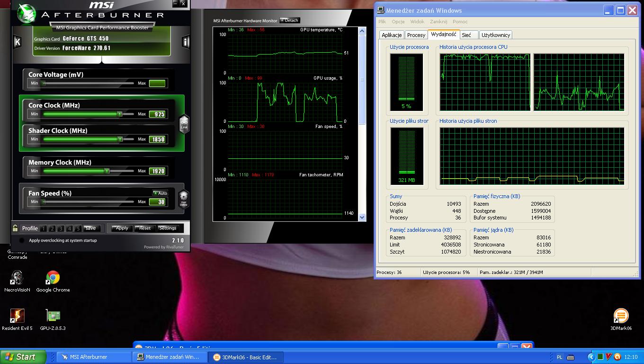Viewport: 644px width, 364px height.
Task: Click the Memory Clock value field 1920
Action: pyautogui.click(x=157, y=171)
